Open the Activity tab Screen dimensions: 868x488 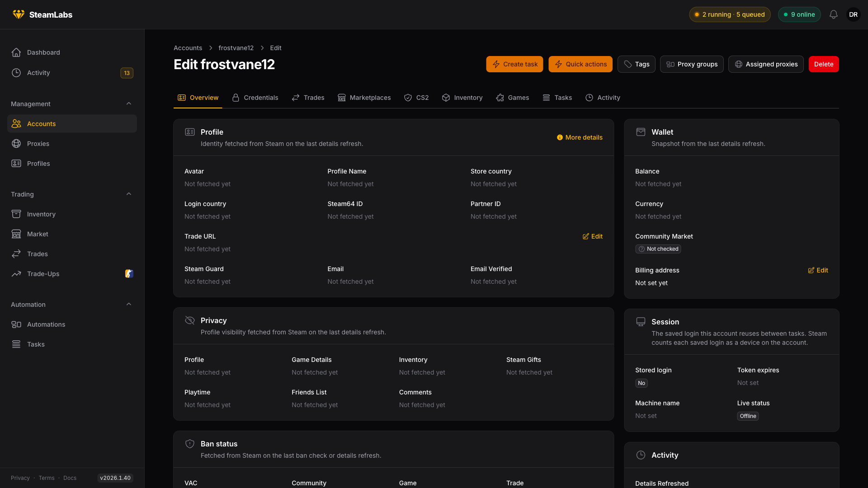[603, 98]
